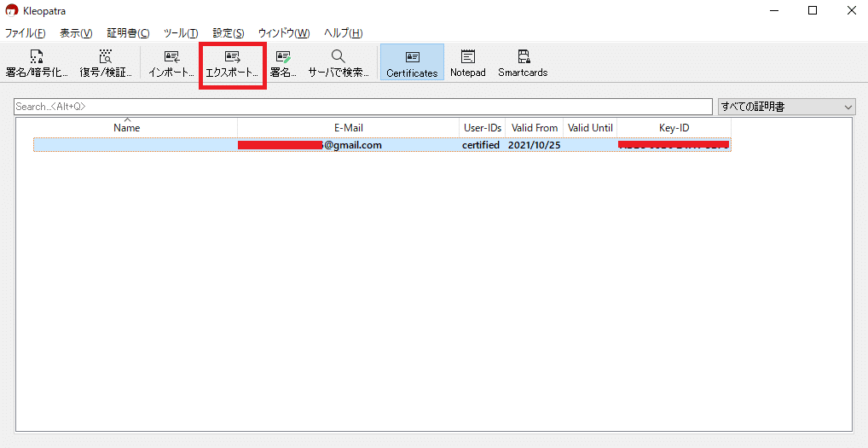Expand the すべての証明書 filter dropdown
This screenshot has height=448, width=868.
pyautogui.click(x=787, y=107)
